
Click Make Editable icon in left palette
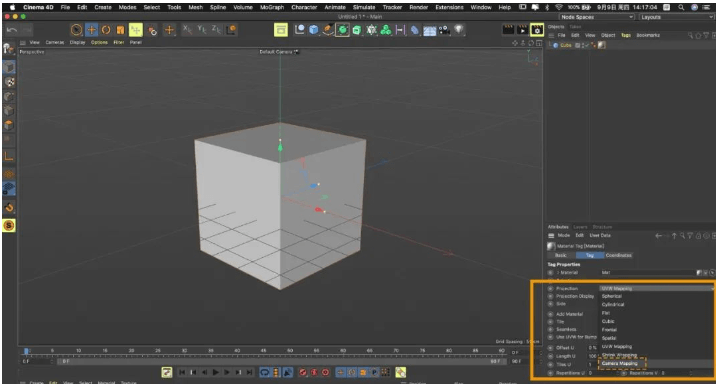pyautogui.click(x=9, y=49)
